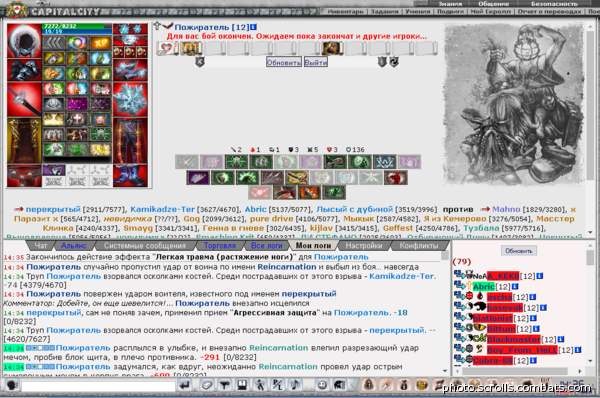This screenshot has width=600, height=398.
Task: Click the red sword weapon equipment slot
Action: pos(24,100)
